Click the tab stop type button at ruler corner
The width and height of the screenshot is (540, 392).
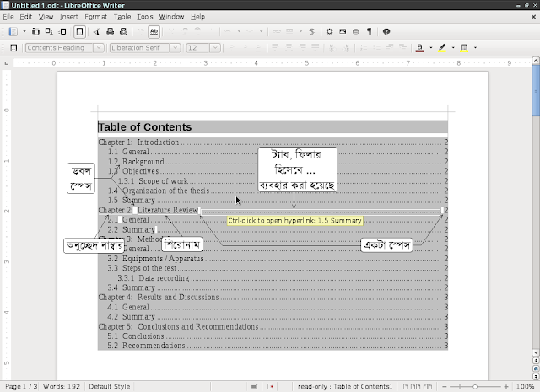(6, 63)
